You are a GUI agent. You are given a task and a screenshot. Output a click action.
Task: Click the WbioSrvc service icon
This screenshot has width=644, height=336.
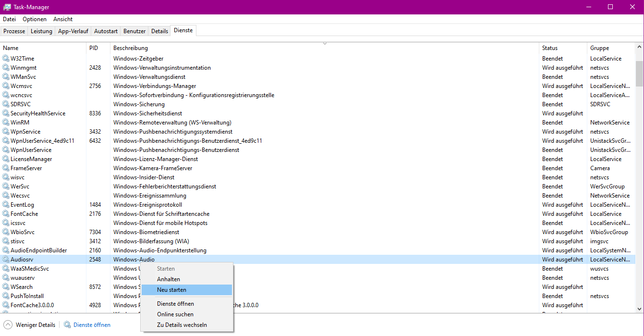(6, 232)
